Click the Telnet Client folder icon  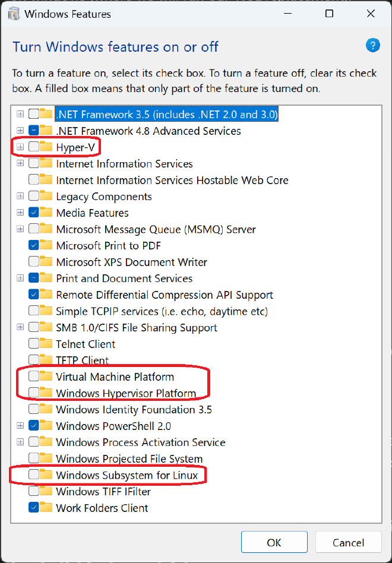point(46,344)
